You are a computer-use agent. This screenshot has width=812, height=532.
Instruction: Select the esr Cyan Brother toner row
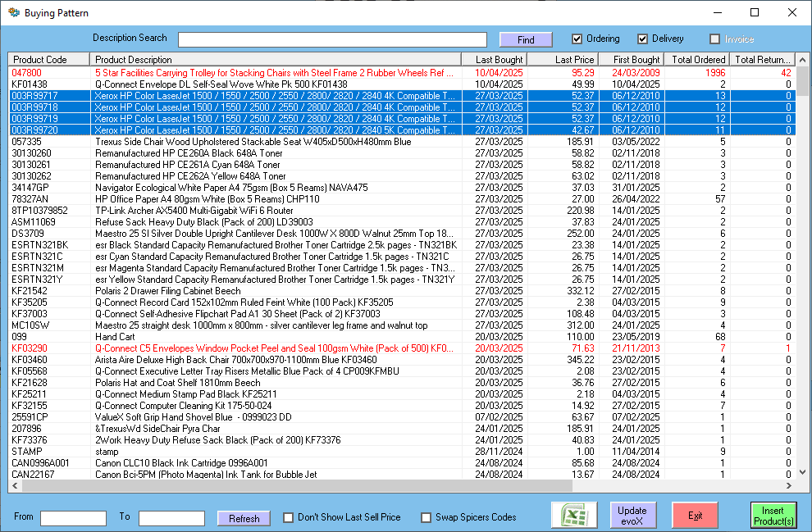click(x=402, y=257)
